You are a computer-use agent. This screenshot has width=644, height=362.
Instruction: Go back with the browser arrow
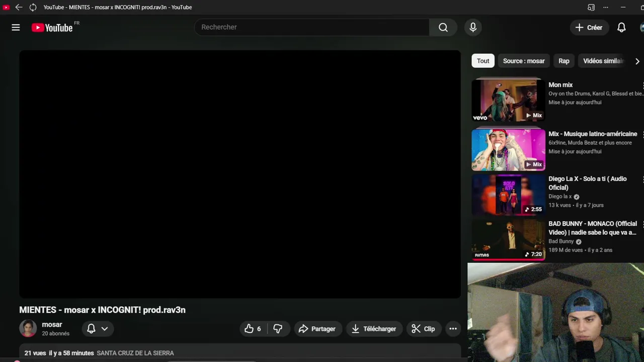19,7
